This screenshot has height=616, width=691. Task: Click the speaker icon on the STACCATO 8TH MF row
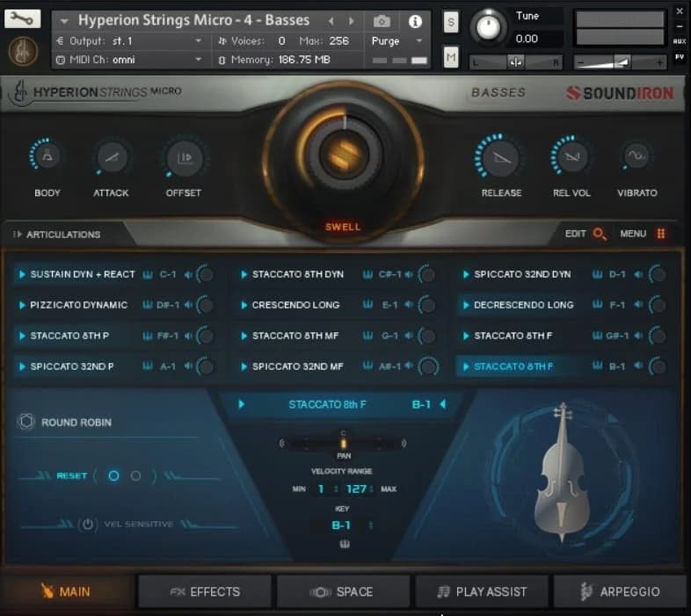coord(409,336)
